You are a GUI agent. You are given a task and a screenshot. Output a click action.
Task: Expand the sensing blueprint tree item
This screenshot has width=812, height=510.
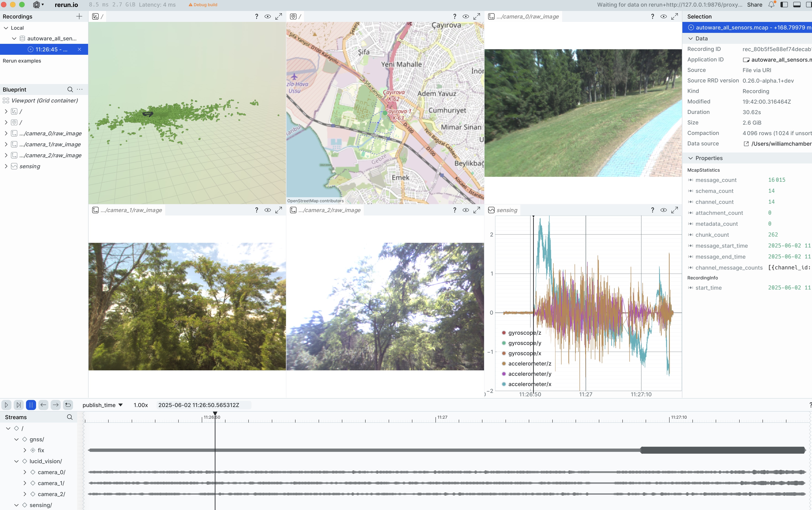pyautogui.click(x=6, y=166)
